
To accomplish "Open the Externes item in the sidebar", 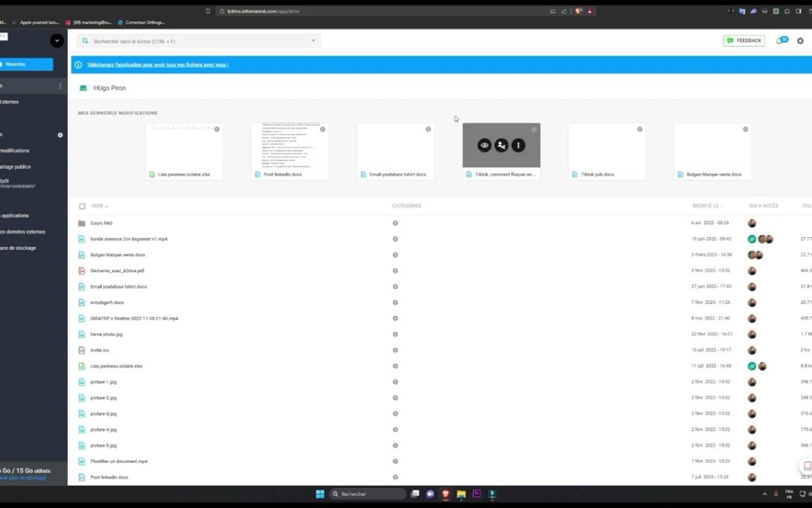I will 9,102.
